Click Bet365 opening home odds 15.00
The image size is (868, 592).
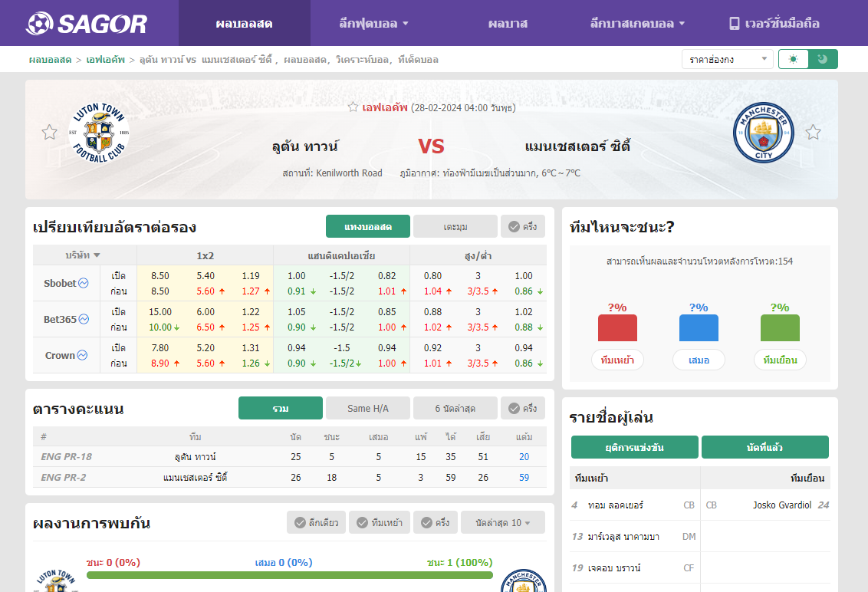click(160, 312)
